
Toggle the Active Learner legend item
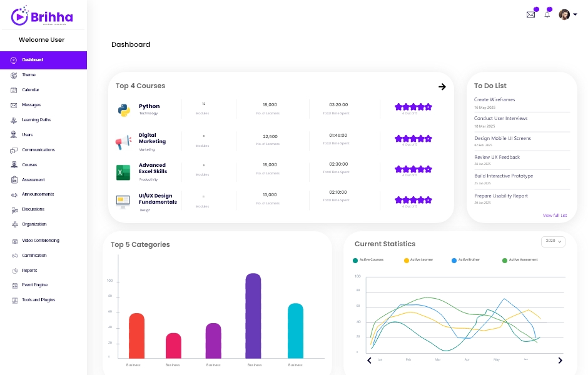tap(420, 259)
